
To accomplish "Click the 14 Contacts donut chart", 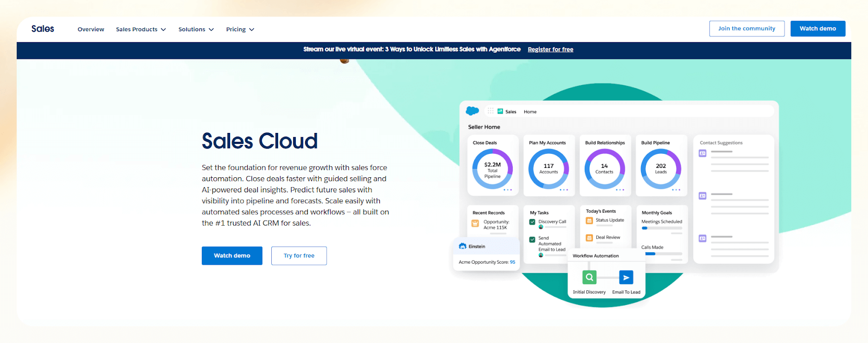I will click(x=605, y=169).
